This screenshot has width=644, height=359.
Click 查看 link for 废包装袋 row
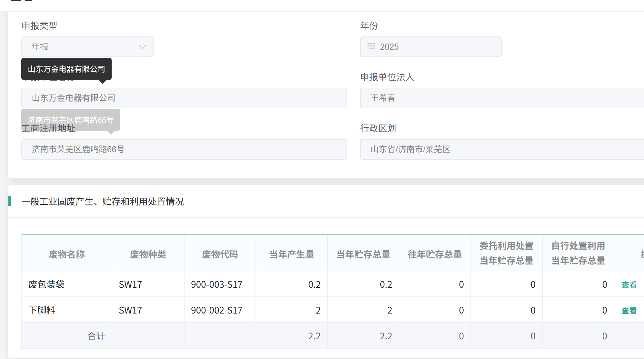click(x=629, y=285)
